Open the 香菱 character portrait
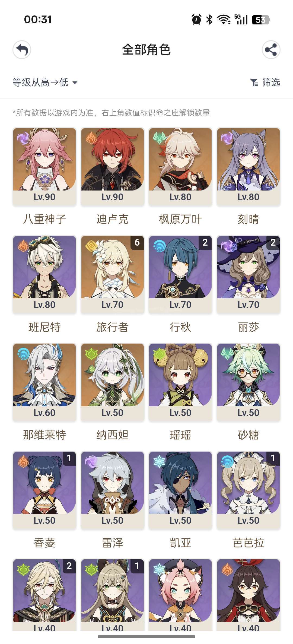Image resolution: width=293 pixels, height=644 pixels. tap(44, 483)
